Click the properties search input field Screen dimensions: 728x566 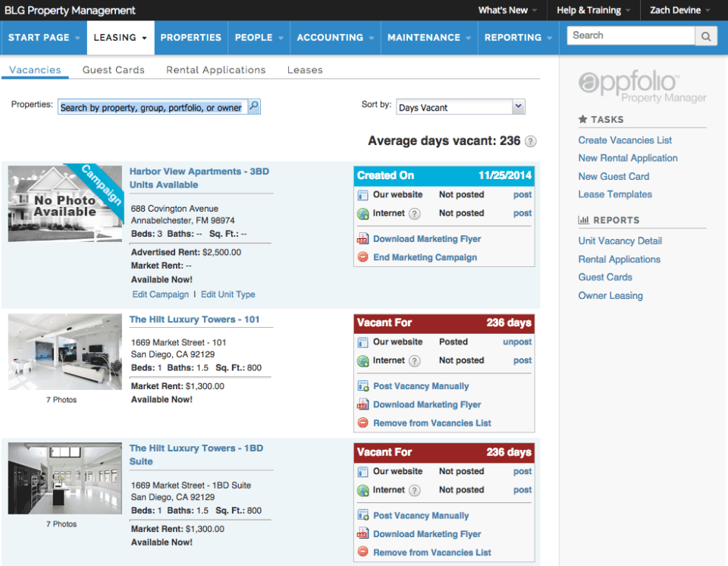tap(151, 107)
